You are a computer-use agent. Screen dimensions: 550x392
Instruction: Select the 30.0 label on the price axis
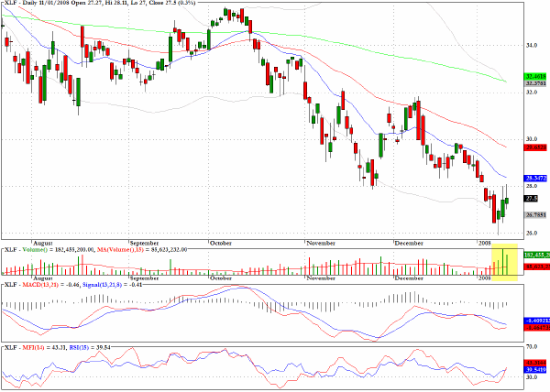[x=531, y=139]
